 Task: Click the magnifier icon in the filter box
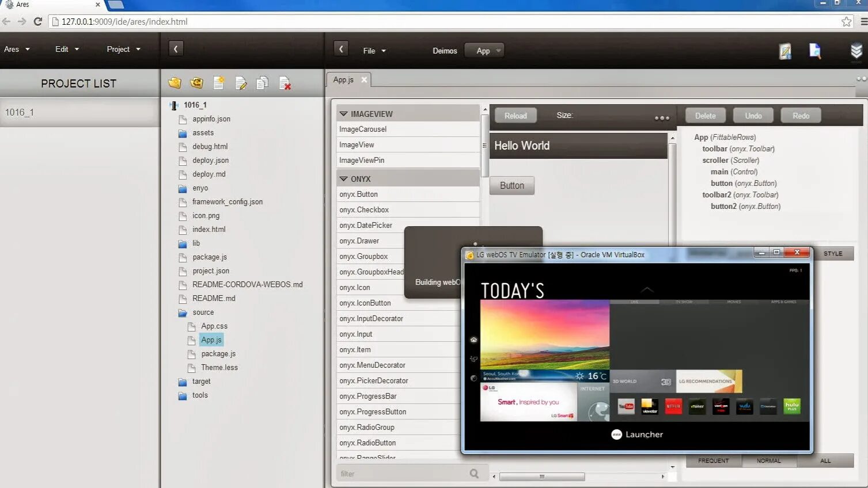pyautogui.click(x=473, y=473)
